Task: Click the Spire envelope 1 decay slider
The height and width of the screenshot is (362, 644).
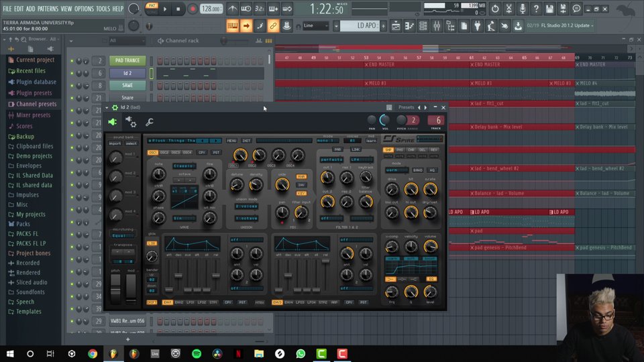Action: (178, 276)
